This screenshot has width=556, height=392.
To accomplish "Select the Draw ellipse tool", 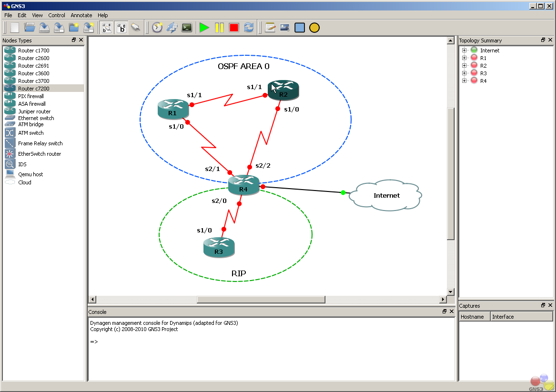I will point(314,28).
